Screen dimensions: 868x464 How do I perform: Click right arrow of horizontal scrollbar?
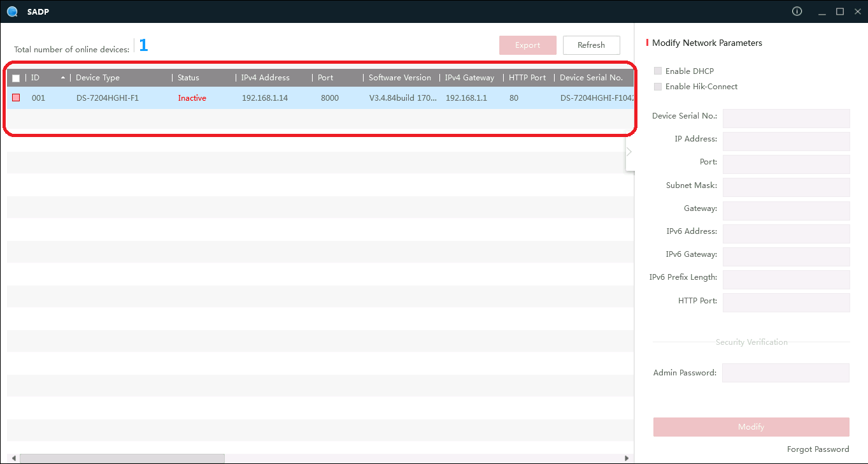[627, 458]
